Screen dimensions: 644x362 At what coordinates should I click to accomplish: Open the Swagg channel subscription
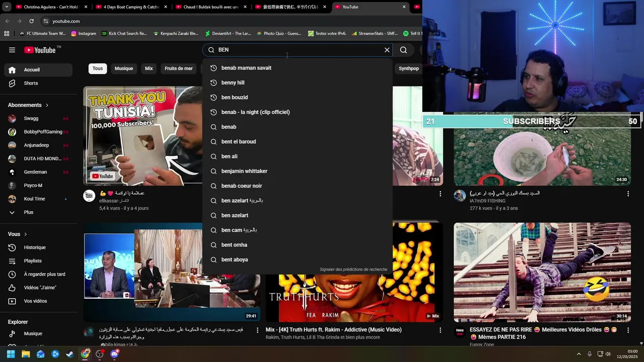tap(38, 118)
